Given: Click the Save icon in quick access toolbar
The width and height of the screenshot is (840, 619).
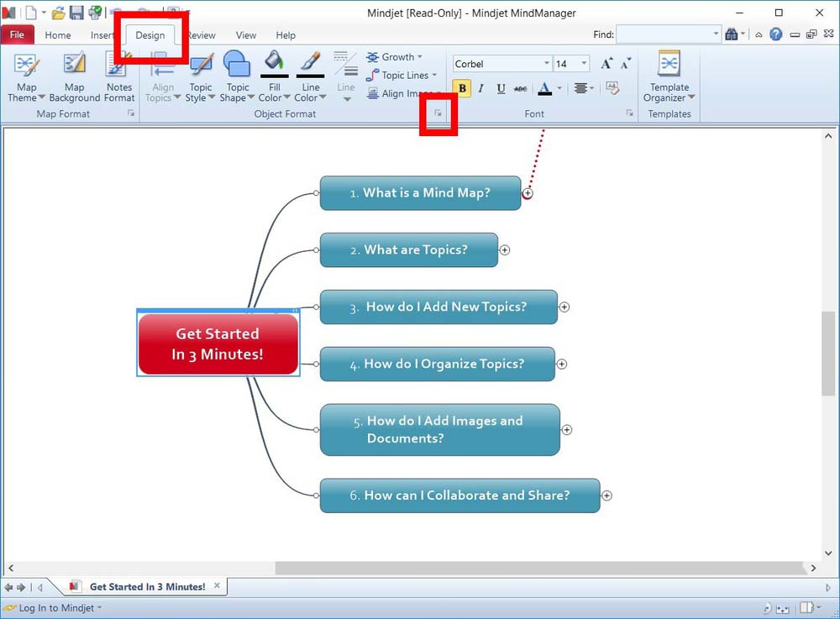Looking at the screenshot, I should [x=76, y=13].
